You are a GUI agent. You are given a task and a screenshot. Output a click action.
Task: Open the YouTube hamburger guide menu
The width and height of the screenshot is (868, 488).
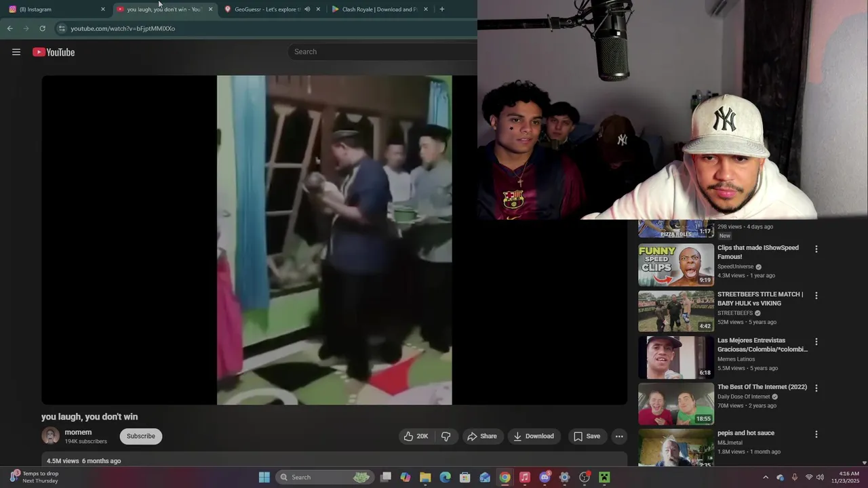click(16, 52)
